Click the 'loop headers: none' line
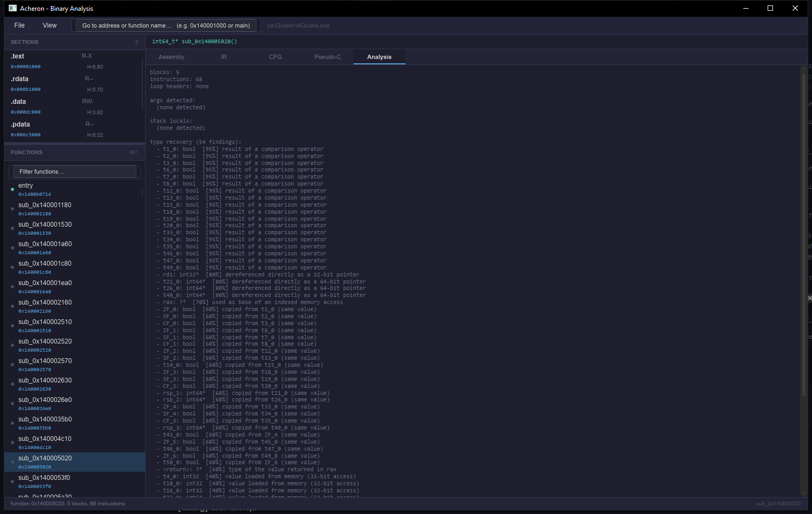 tap(179, 87)
